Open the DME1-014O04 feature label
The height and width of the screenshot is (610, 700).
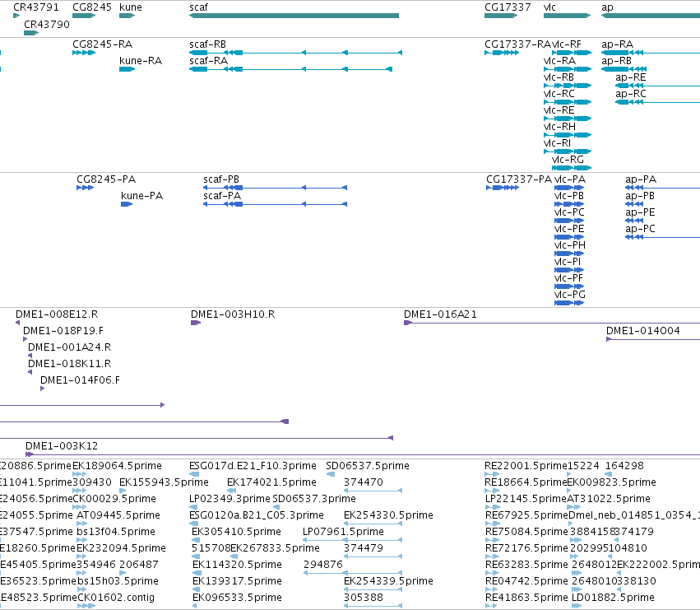pos(643,331)
